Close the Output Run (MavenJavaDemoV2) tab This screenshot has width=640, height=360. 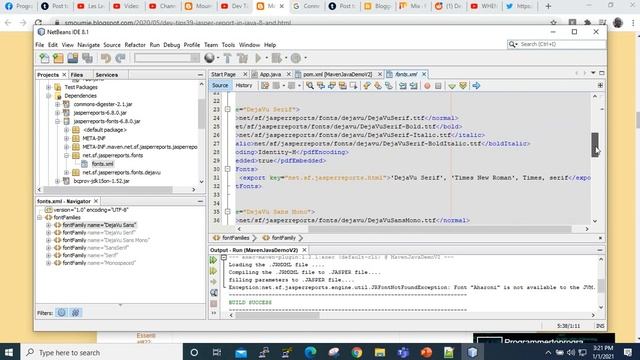tap(304, 250)
